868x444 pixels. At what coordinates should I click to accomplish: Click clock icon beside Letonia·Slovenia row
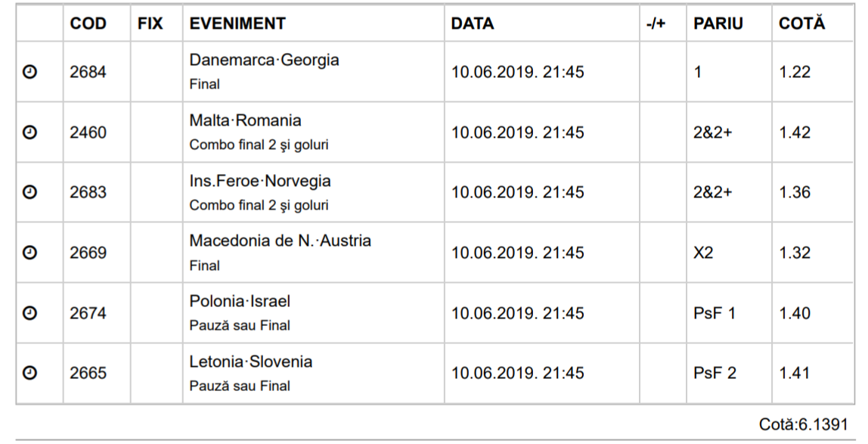click(x=30, y=373)
